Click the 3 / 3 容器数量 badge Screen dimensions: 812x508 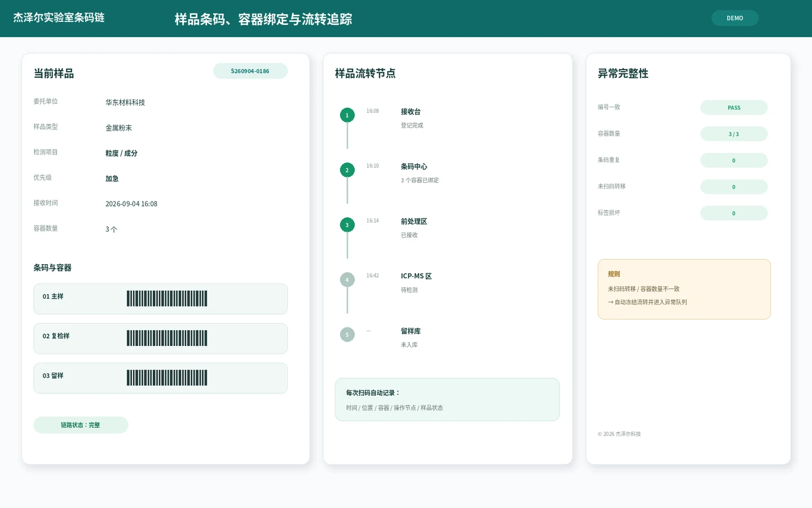pyautogui.click(x=734, y=134)
